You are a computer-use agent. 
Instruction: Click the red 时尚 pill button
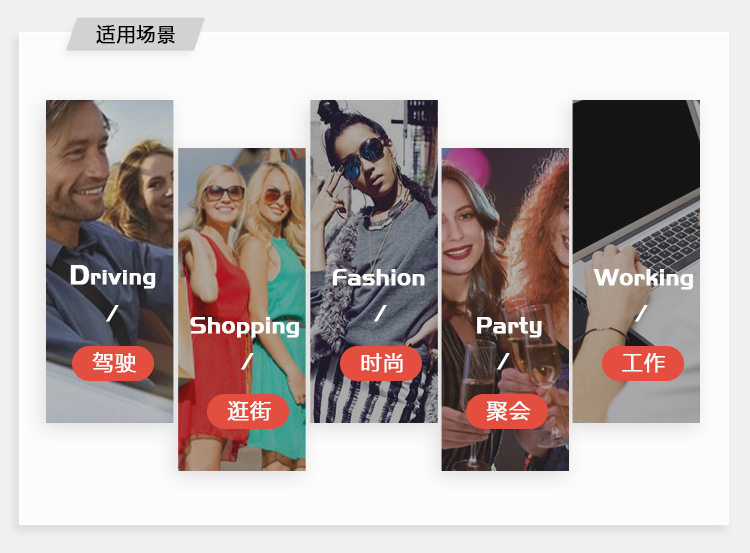(x=381, y=363)
